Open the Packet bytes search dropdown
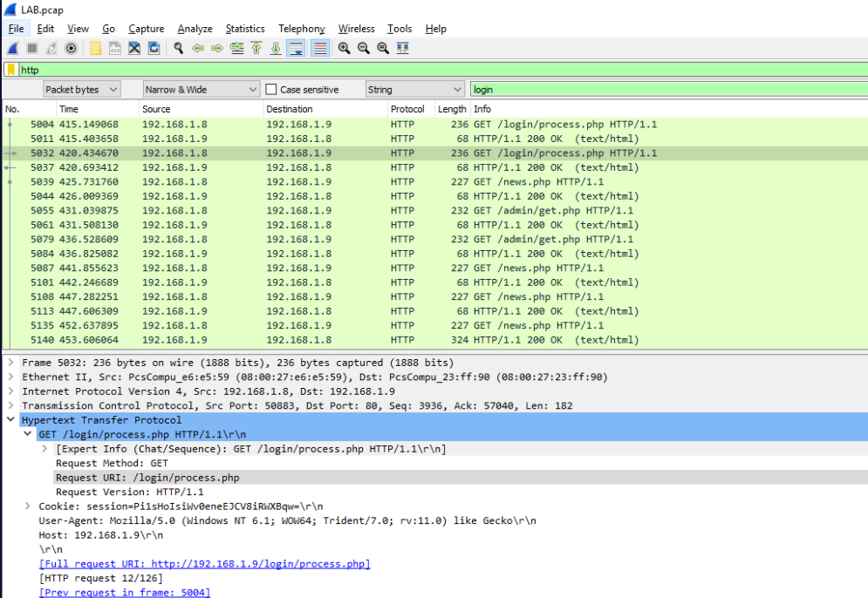The height and width of the screenshot is (598, 868). coord(82,90)
